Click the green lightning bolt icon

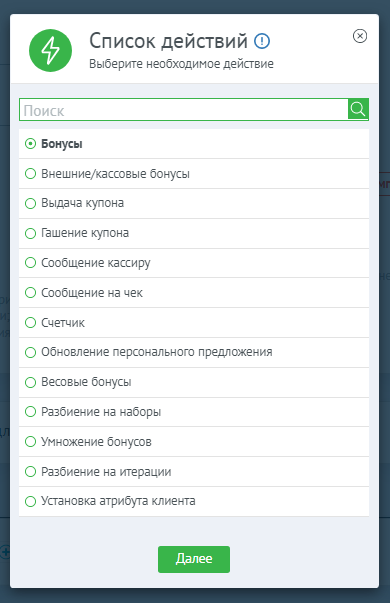[50, 50]
